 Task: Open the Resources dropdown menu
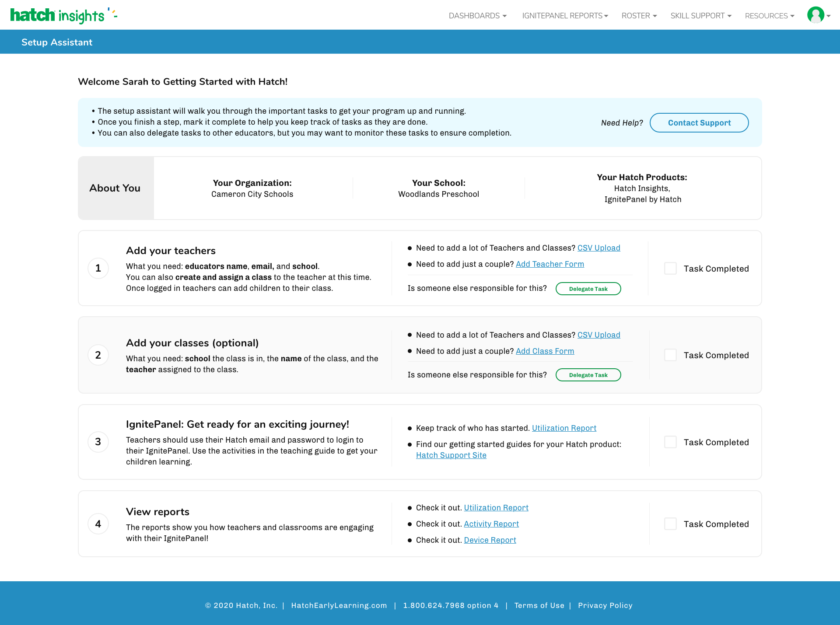coord(770,16)
